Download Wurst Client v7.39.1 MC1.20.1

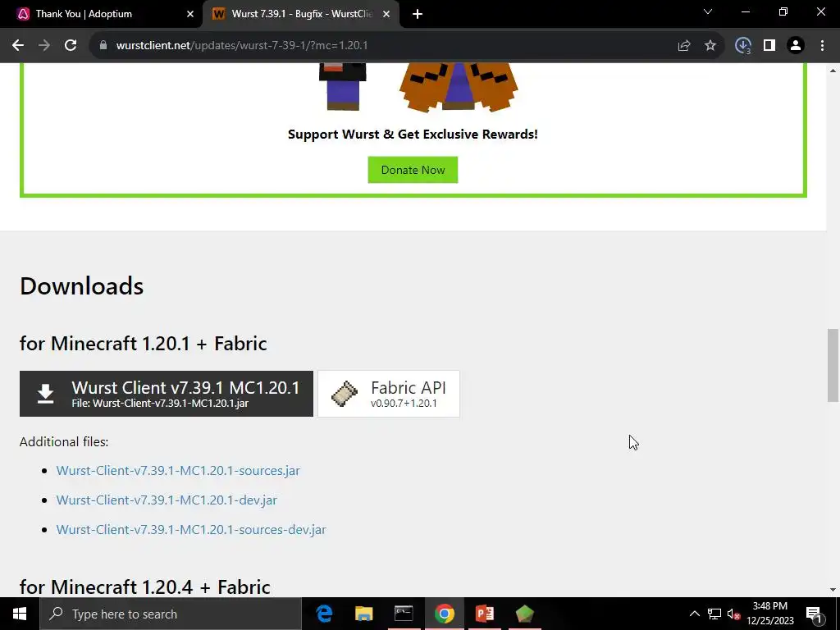(x=166, y=394)
